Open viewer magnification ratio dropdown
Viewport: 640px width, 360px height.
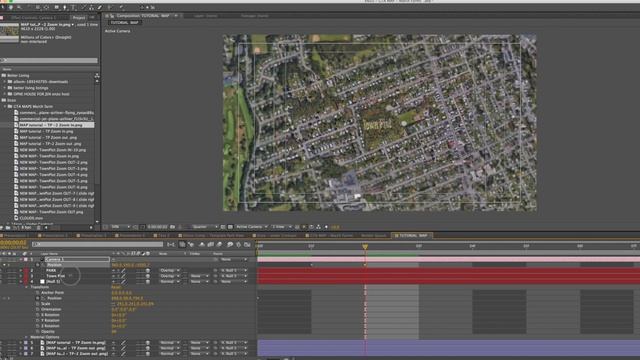tap(120, 227)
